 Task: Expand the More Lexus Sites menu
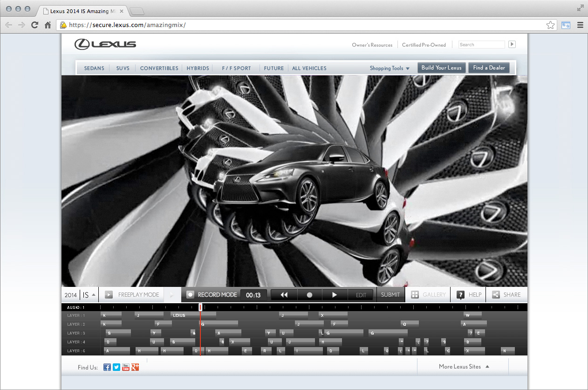(464, 367)
